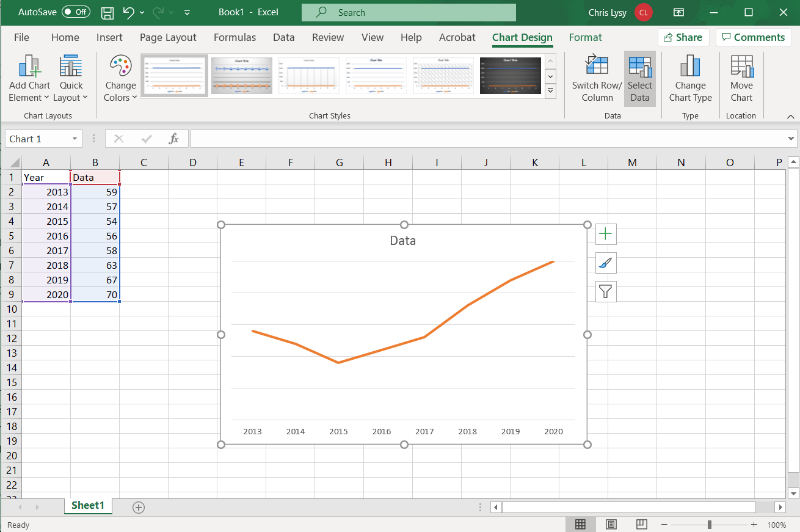Screen dimensions: 800x532
Task: Click the Move Chart button
Action: click(x=741, y=78)
